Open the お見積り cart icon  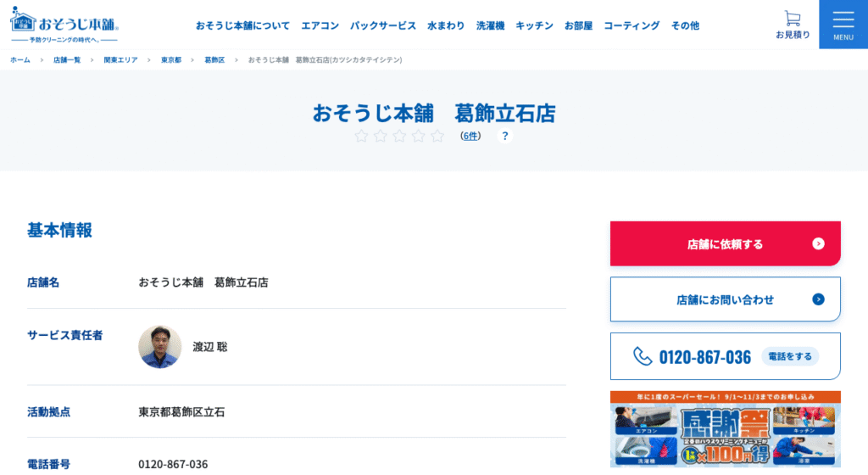pos(793,25)
